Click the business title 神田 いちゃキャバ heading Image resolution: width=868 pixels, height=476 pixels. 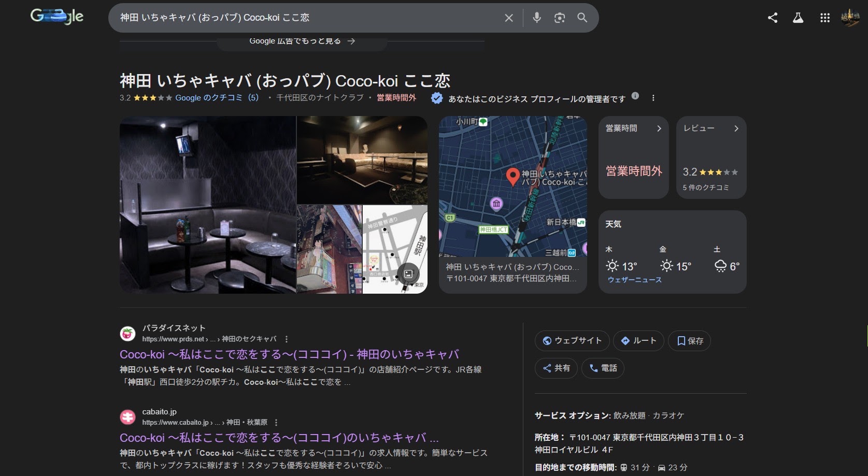(x=285, y=81)
